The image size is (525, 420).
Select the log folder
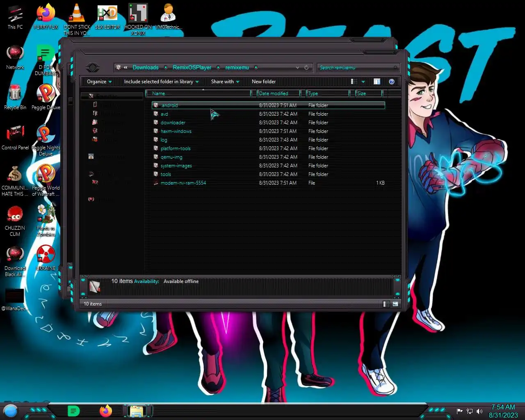(x=268, y=140)
